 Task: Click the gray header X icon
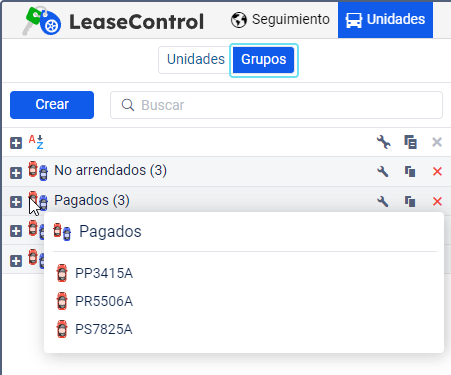point(437,142)
